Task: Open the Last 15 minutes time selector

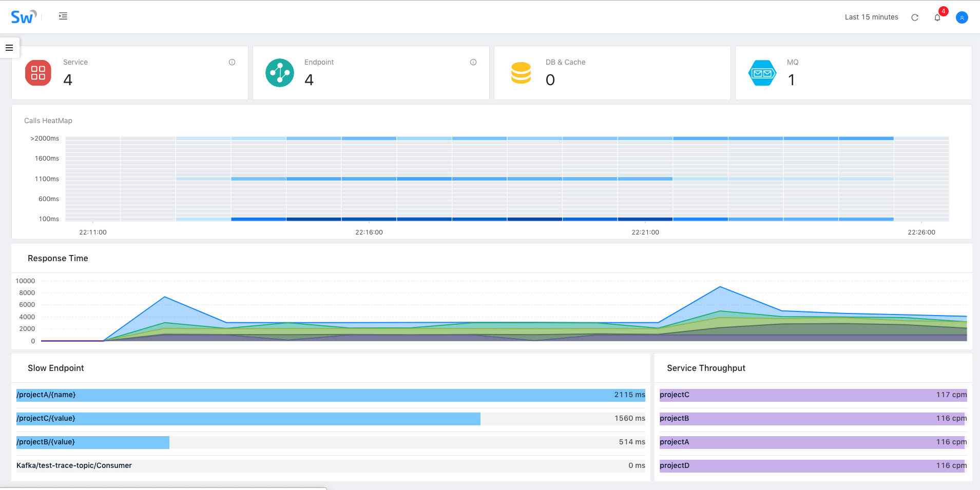Action: click(871, 17)
